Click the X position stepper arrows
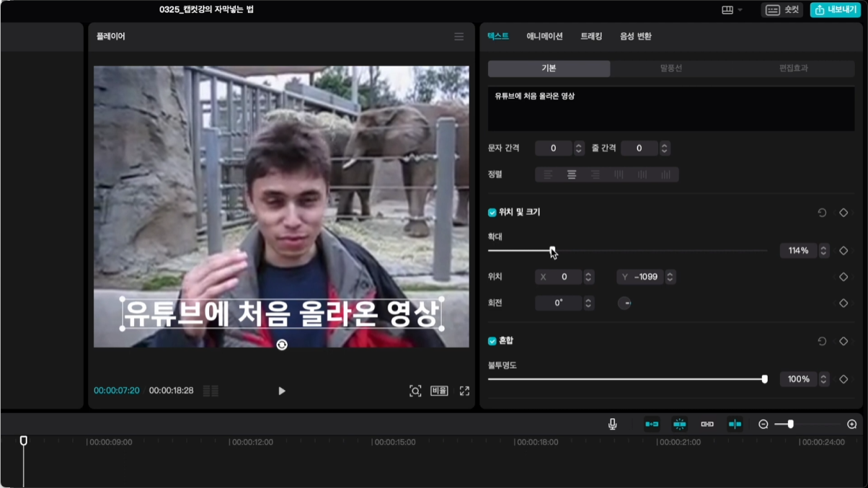Viewport: 868px width, 488px height. (x=588, y=277)
